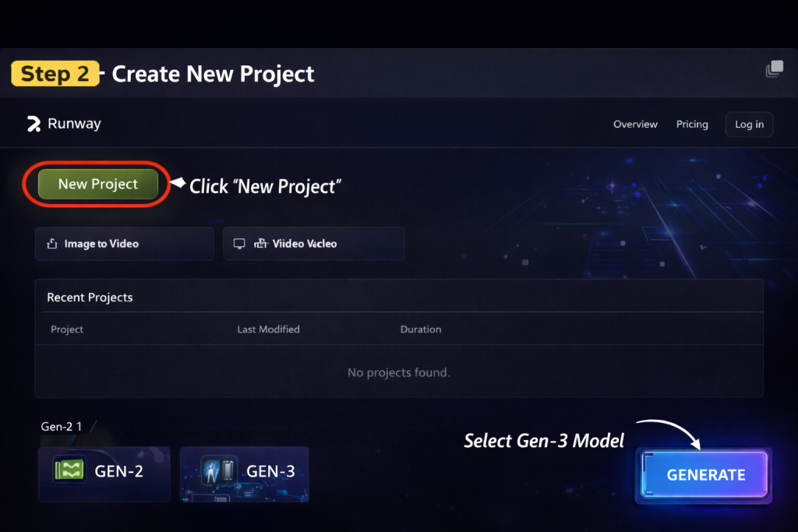Image resolution: width=798 pixels, height=532 pixels.
Task: Click the green GEN-2 model icon
Action: (69, 470)
